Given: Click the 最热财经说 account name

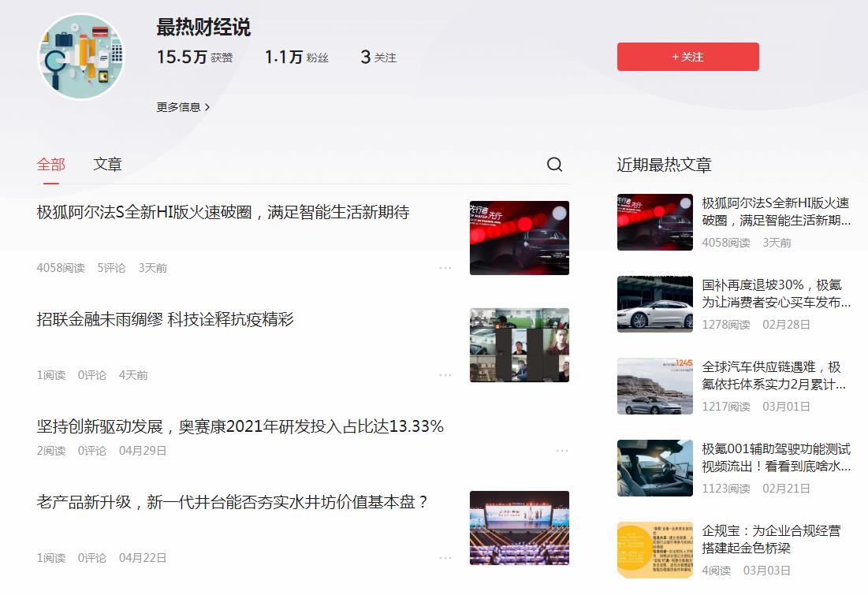Looking at the screenshot, I should click(203, 27).
